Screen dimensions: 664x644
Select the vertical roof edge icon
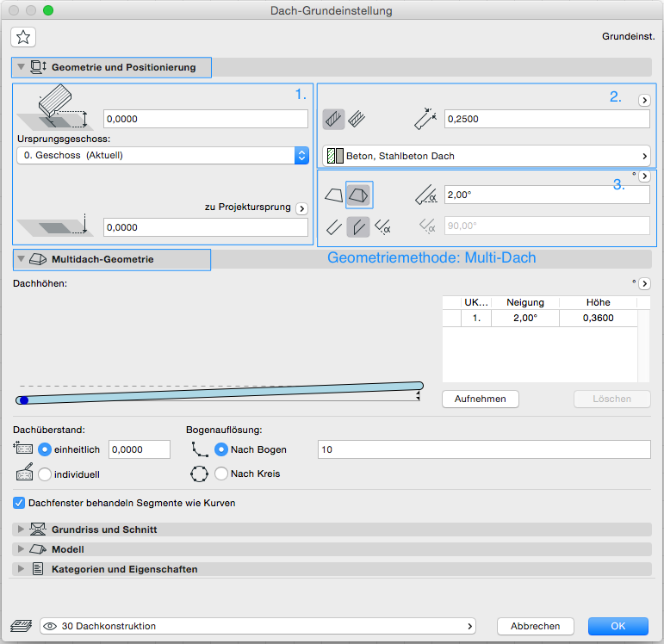[358, 226]
